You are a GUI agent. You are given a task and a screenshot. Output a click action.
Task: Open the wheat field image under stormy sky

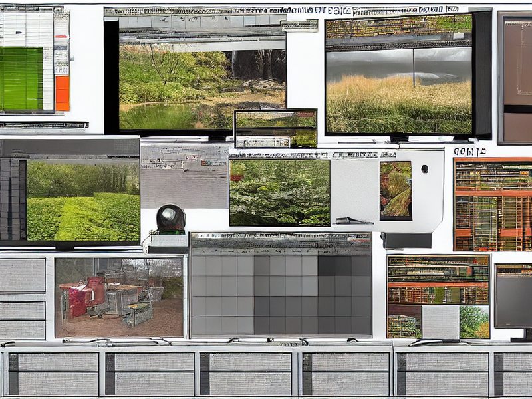click(398, 90)
